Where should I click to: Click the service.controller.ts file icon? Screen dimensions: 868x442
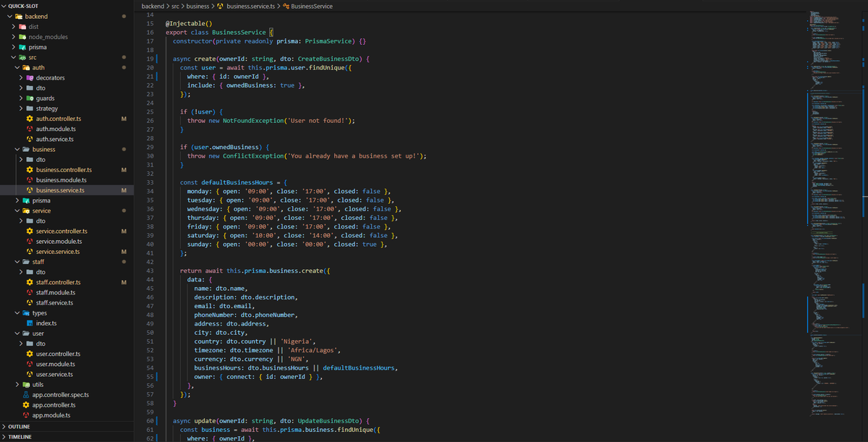[x=30, y=231]
